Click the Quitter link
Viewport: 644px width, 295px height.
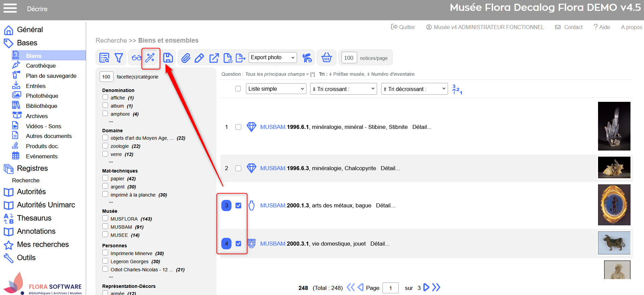click(403, 27)
